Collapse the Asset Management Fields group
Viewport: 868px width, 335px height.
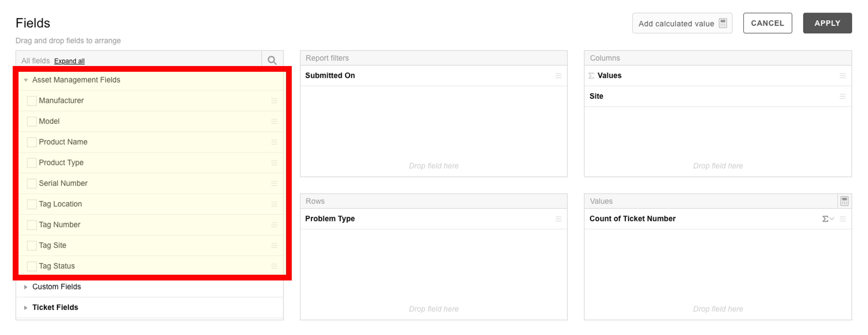point(26,80)
